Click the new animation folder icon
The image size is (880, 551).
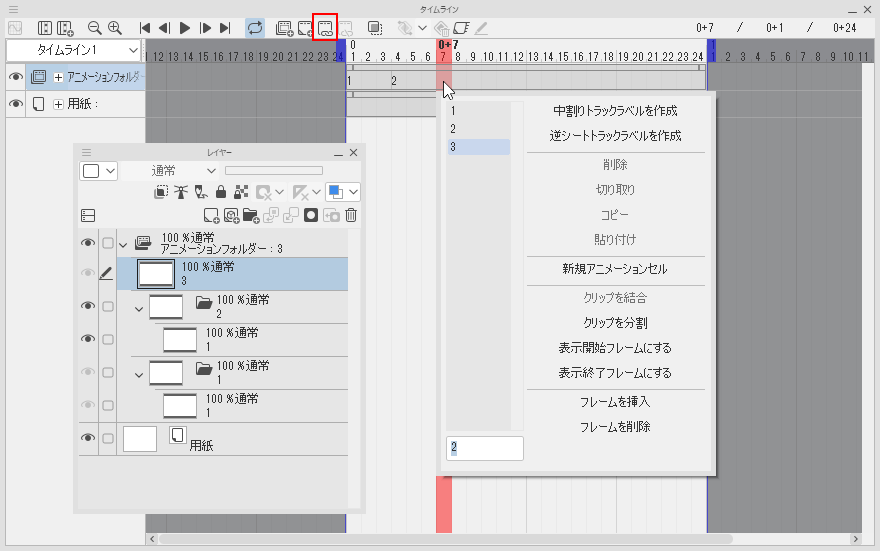pos(285,28)
